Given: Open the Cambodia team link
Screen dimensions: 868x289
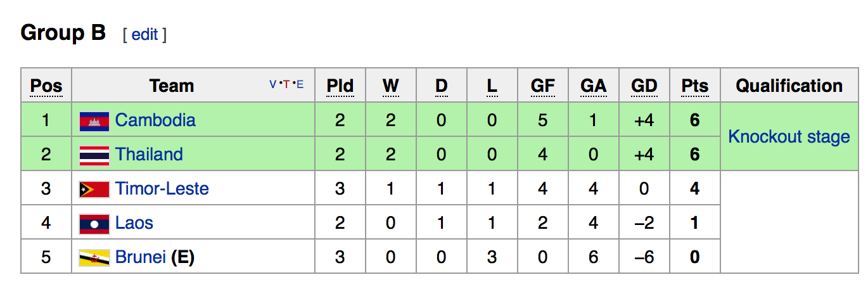Looking at the screenshot, I should point(155,120).
